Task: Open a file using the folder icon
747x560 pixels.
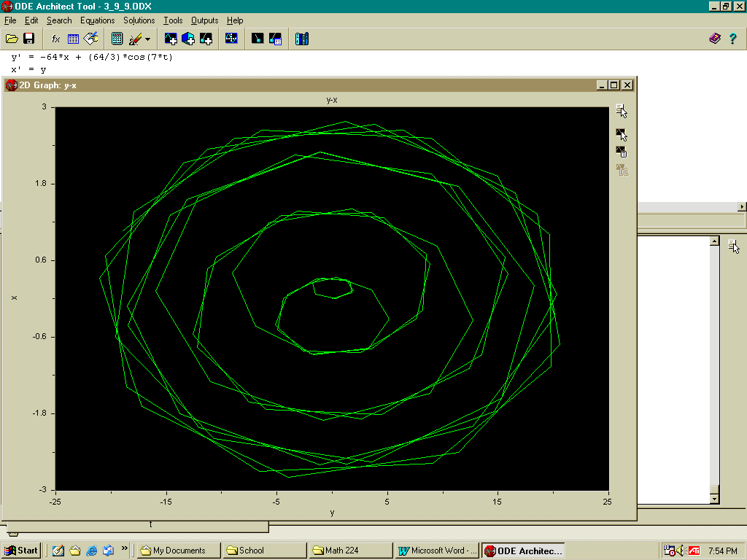Action: click(12, 39)
